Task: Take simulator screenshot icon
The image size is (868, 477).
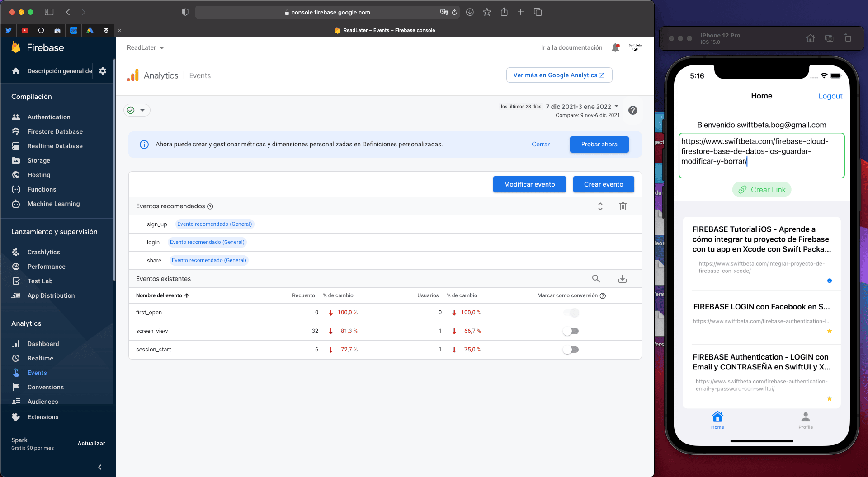Action: [x=829, y=38]
